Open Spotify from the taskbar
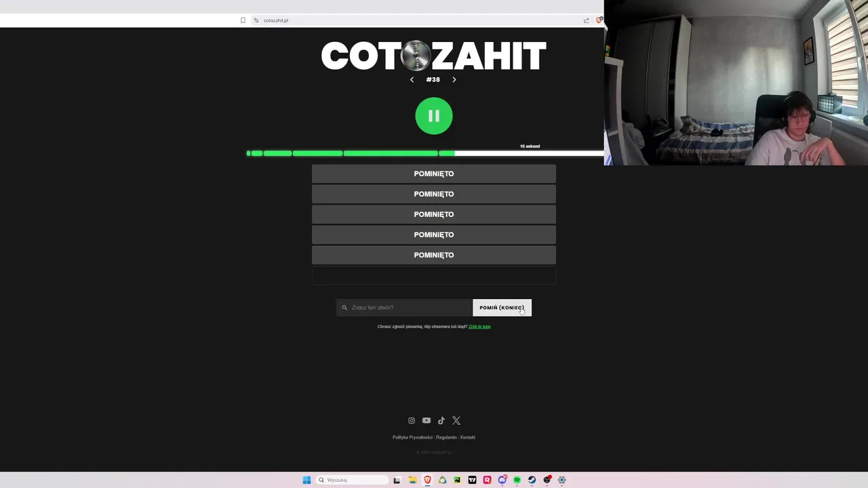868x488 pixels. coord(517,480)
